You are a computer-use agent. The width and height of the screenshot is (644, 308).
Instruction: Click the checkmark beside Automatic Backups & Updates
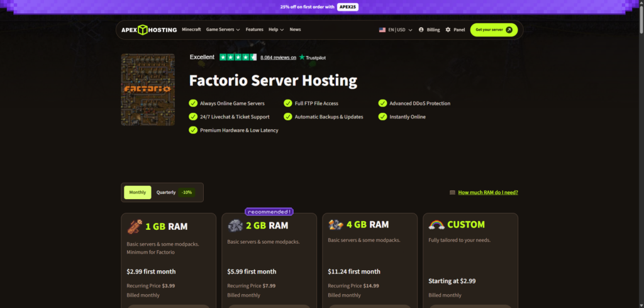tap(288, 117)
